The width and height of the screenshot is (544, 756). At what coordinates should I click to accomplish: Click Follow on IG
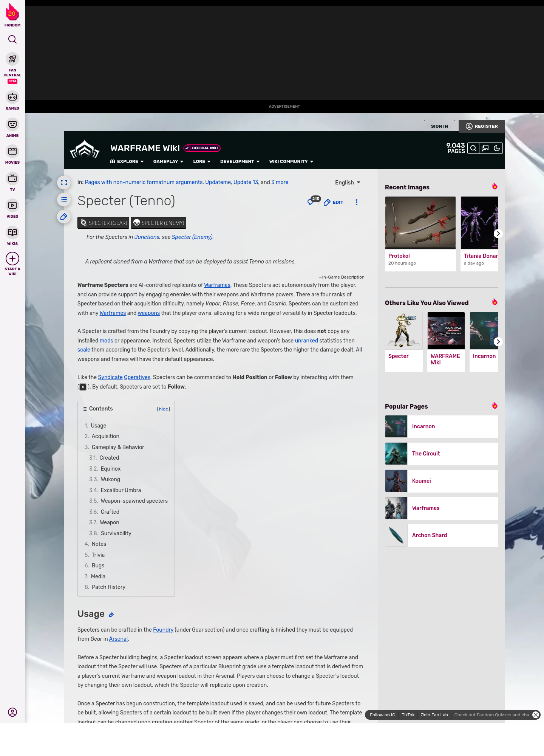tap(382, 715)
